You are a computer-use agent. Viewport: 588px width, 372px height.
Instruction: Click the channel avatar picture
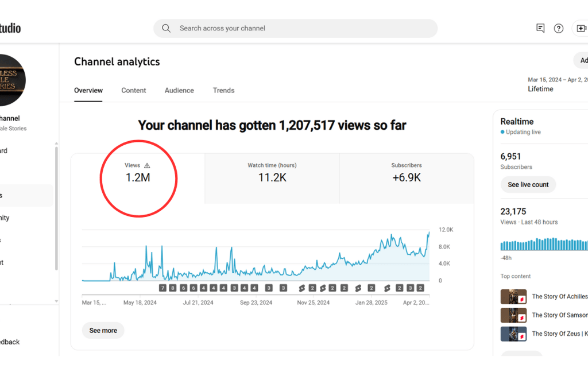point(11,80)
